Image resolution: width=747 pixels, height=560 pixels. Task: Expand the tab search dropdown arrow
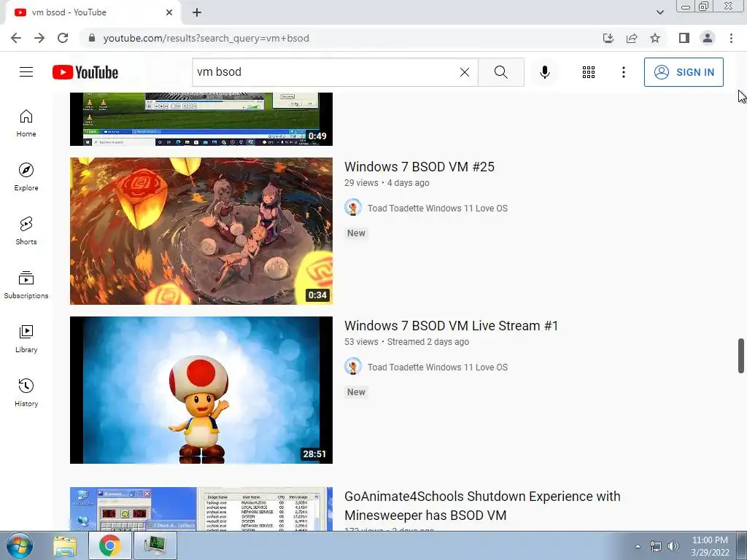tap(659, 12)
